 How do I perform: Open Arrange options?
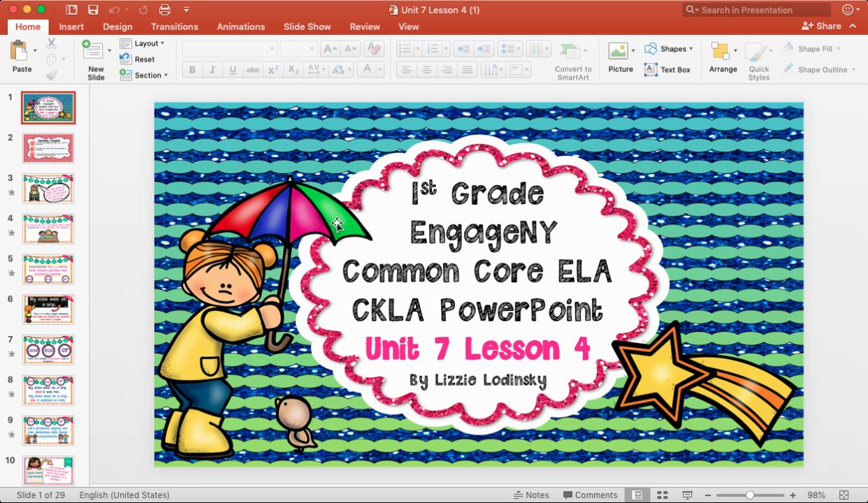(x=723, y=58)
